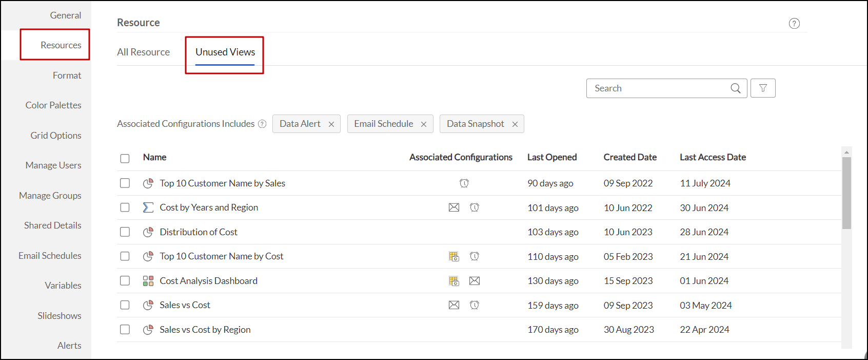Click the Search input field
Image resolution: width=868 pixels, height=360 pixels.
[x=659, y=88]
